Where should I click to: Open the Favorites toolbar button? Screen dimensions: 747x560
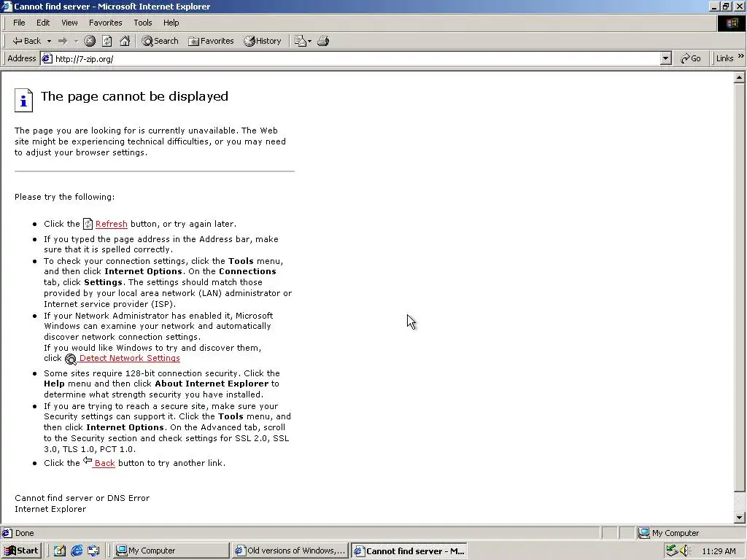coord(211,41)
